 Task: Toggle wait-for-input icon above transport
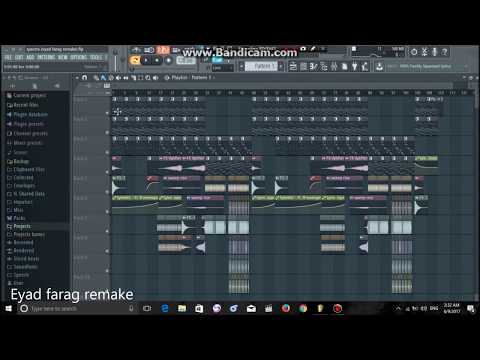(149, 50)
